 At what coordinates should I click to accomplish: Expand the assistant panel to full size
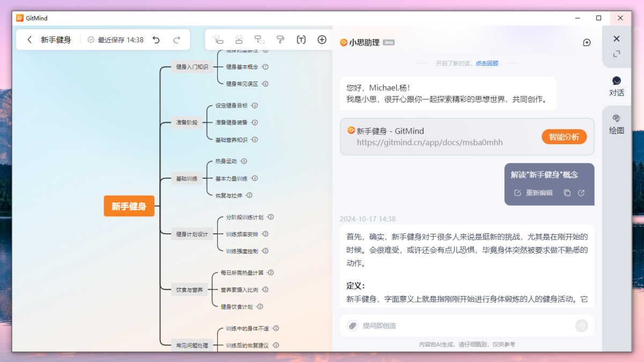617,54
